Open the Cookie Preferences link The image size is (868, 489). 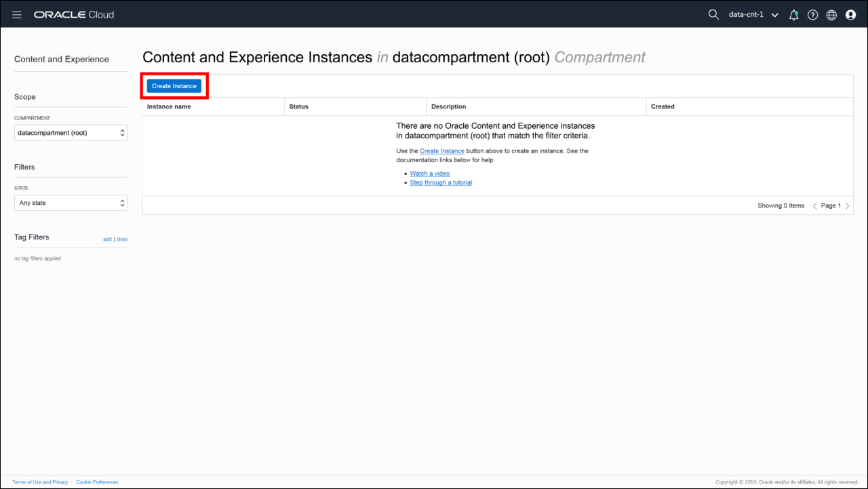click(97, 482)
